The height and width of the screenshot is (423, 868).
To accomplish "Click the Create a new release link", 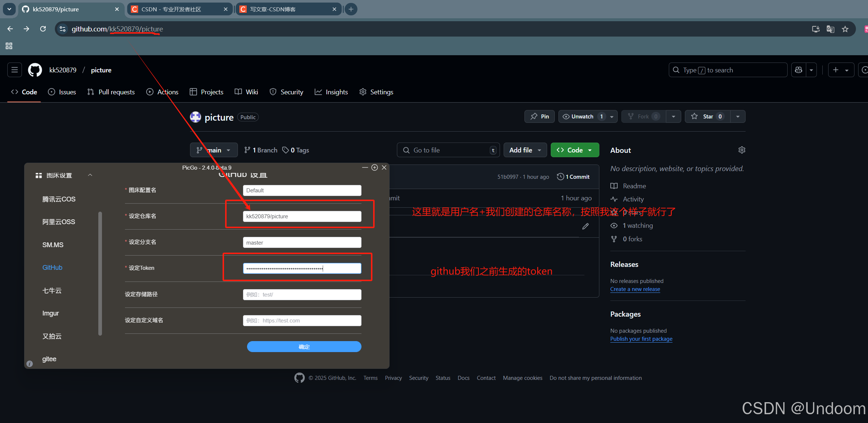I will pyautogui.click(x=635, y=289).
